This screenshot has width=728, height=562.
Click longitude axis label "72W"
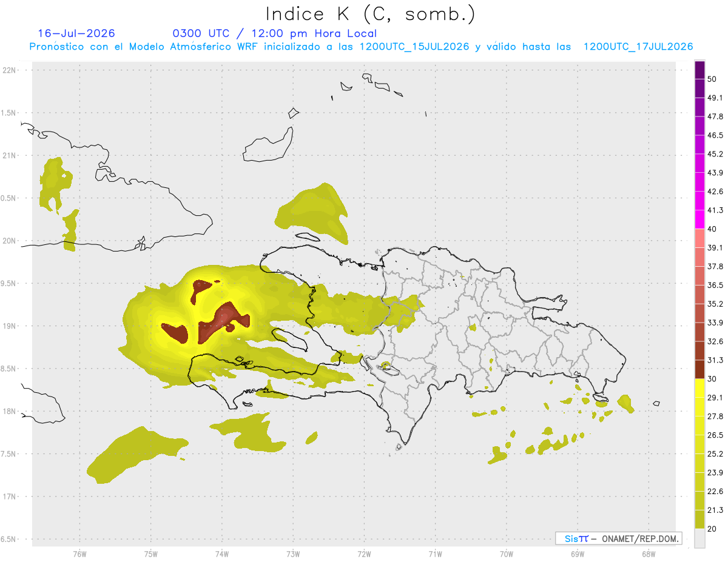click(364, 554)
